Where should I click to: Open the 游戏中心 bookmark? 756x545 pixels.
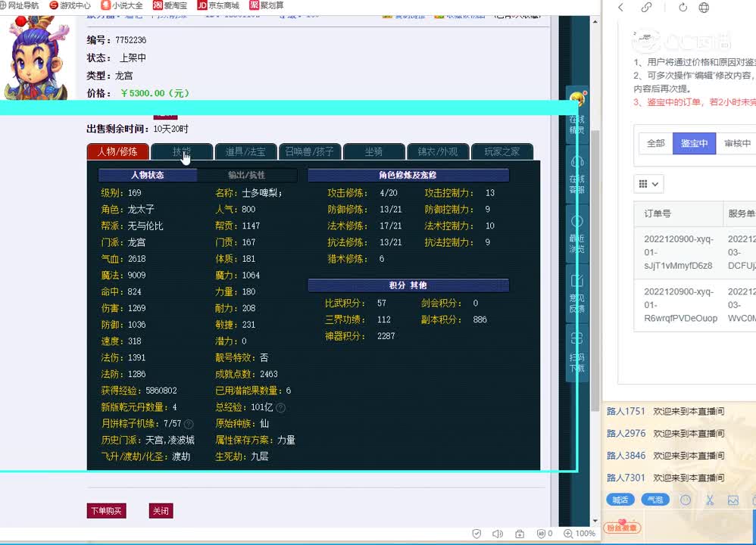[70, 5]
